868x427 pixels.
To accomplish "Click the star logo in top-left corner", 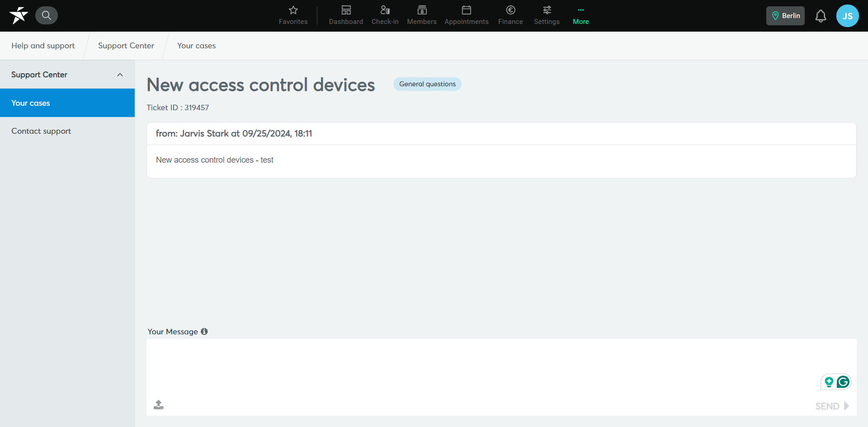I will [19, 15].
